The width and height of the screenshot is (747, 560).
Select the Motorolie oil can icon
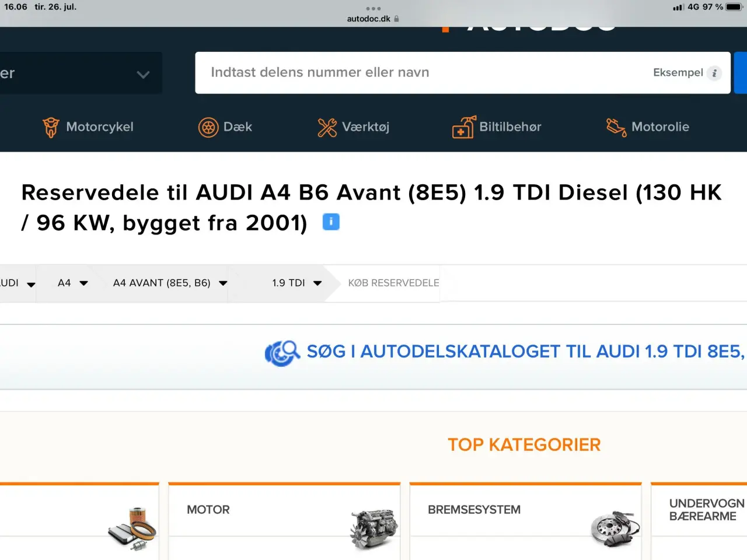point(616,127)
